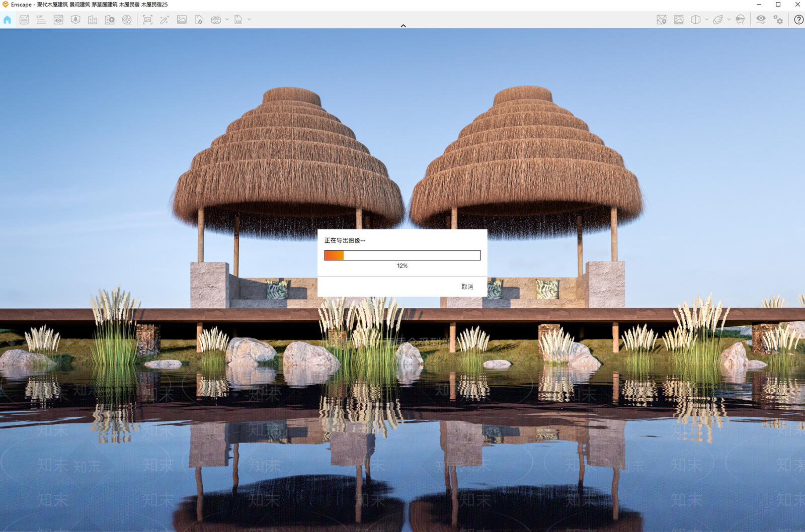Maximize the Enscape window
805x532 pixels.
click(x=778, y=5)
